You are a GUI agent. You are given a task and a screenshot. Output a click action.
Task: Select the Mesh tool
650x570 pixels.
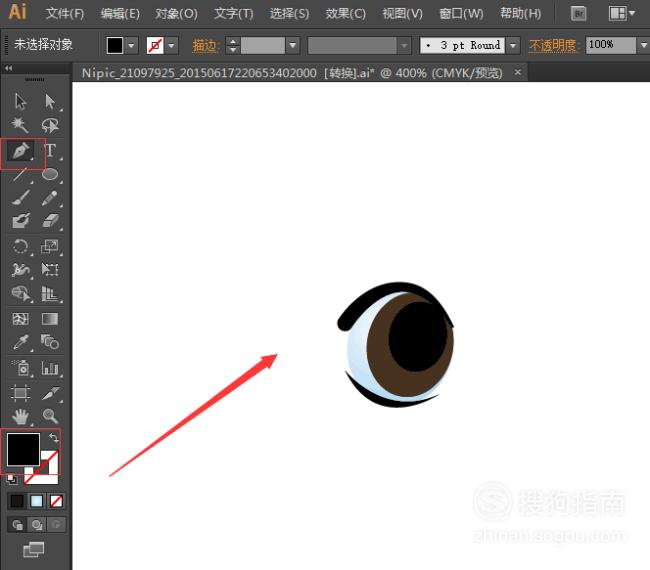point(20,319)
